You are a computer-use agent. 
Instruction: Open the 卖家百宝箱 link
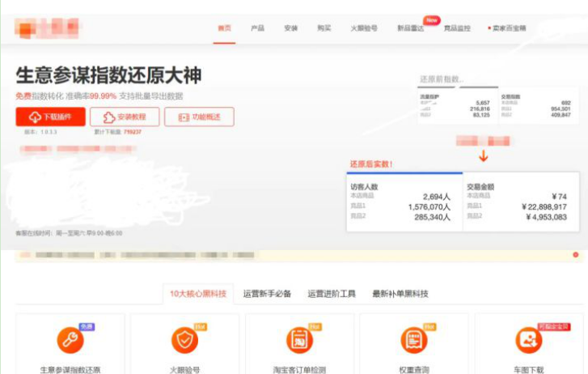(x=509, y=28)
